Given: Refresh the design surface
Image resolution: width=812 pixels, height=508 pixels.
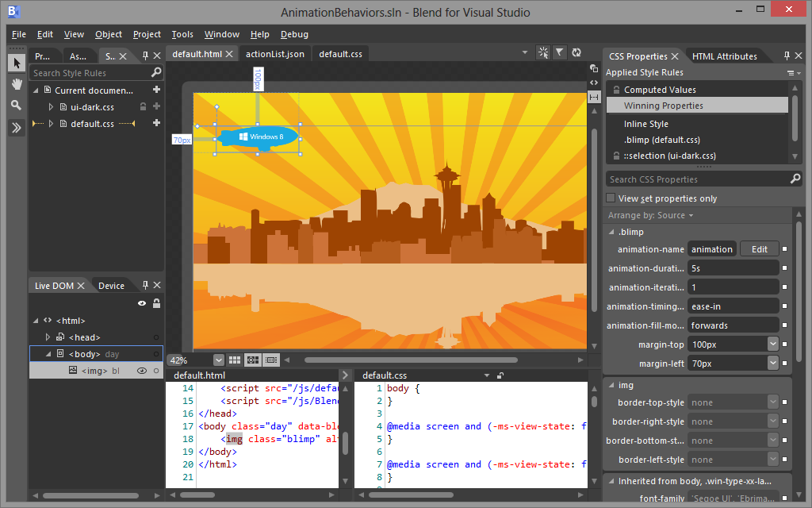Looking at the screenshot, I should tap(576, 52).
